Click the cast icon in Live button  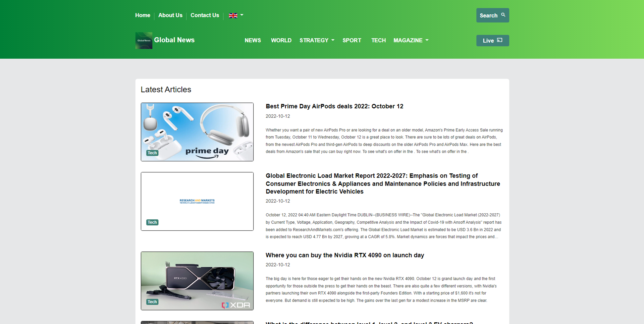tap(499, 40)
